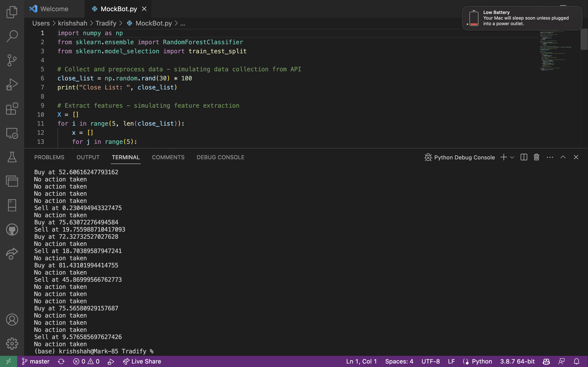The width and height of the screenshot is (588, 367).
Task: Open the terminal profile dropdown chevron
Action: click(512, 157)
